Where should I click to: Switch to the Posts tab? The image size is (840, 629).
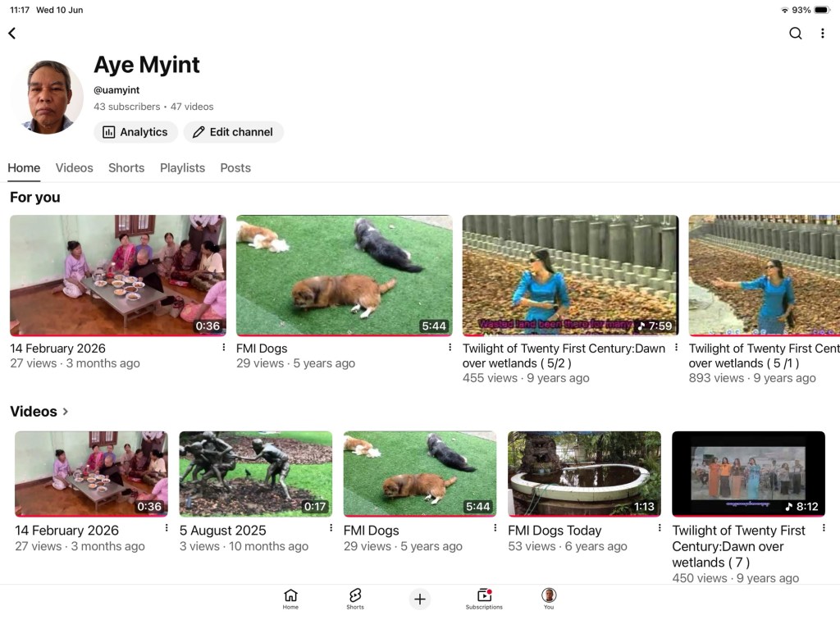[x=235, y=167]
